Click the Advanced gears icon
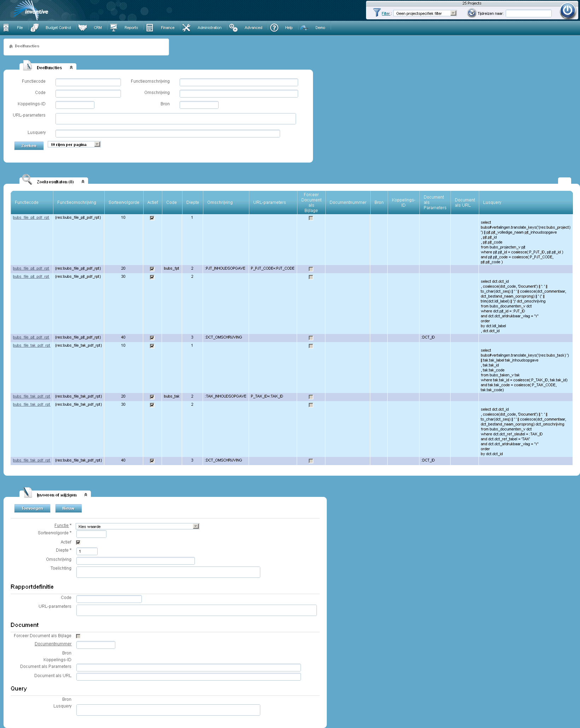The image size is (580, 728). (x=233, y=28)
